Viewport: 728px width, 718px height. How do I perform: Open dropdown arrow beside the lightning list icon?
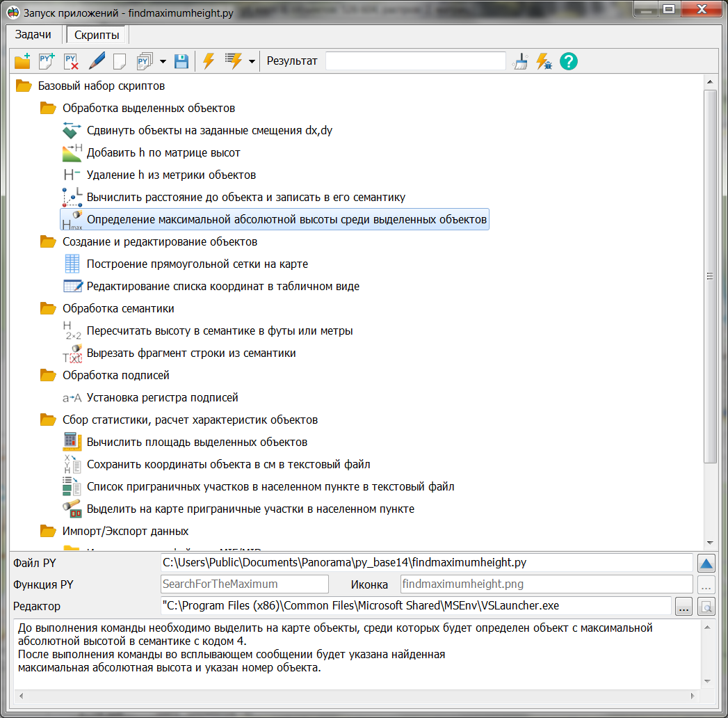tap(252, 61)
